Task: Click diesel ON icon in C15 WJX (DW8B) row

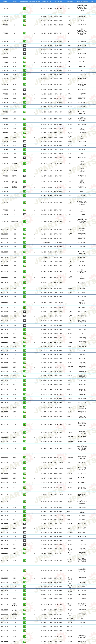Action: (25, 94)
